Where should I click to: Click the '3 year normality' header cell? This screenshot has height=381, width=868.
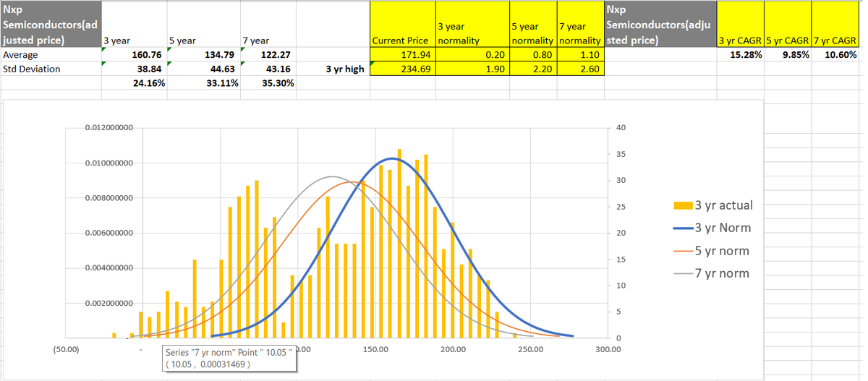472,25
